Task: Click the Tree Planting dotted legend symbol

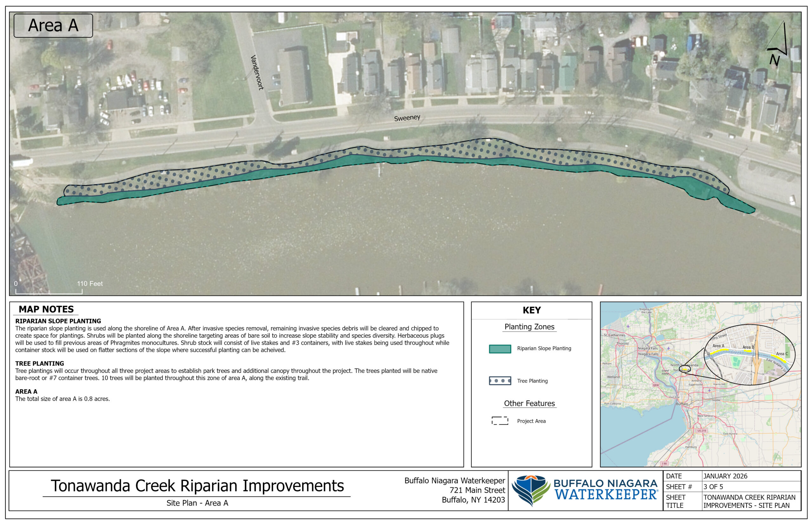Action: [500, 381]
